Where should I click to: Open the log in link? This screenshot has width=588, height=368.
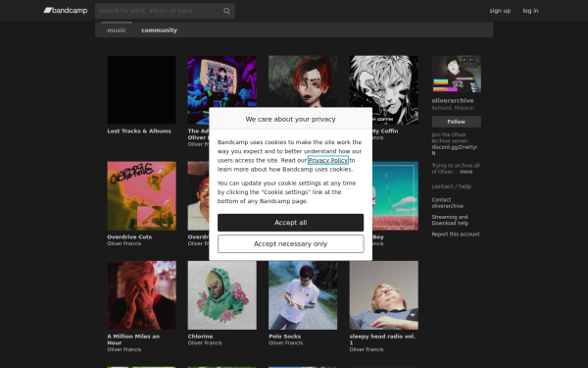pos(530,11)
